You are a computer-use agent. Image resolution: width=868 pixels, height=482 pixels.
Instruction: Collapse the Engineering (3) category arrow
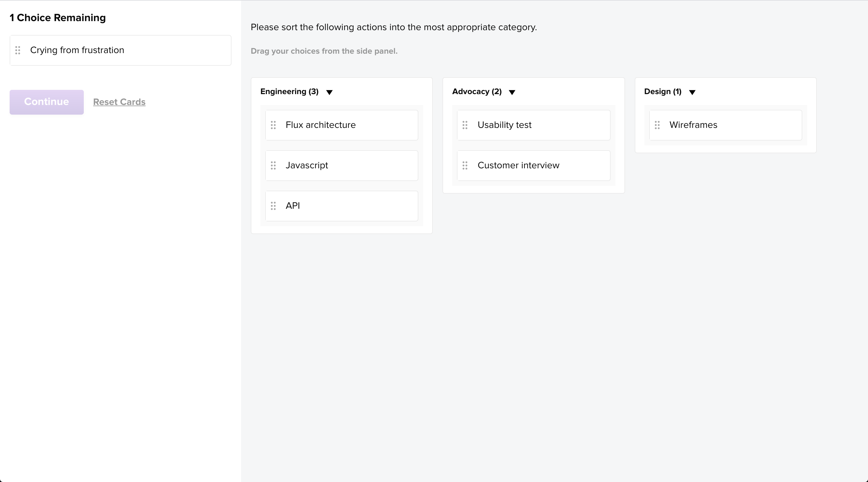coord(329,92)
